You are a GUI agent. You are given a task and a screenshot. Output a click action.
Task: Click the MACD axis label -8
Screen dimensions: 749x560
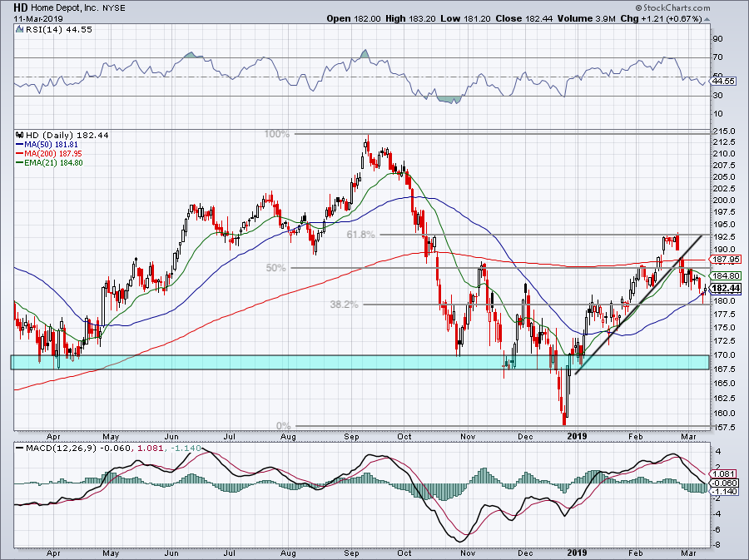pos(717,545)
